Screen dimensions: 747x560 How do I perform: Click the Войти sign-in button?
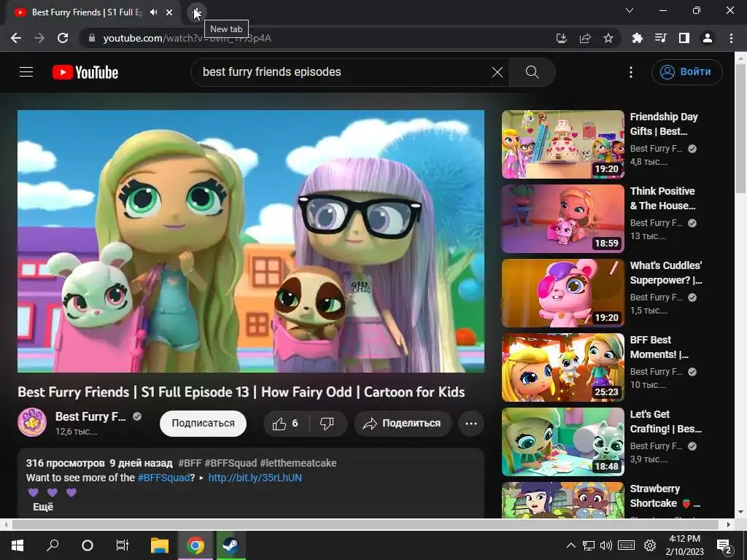686,72
